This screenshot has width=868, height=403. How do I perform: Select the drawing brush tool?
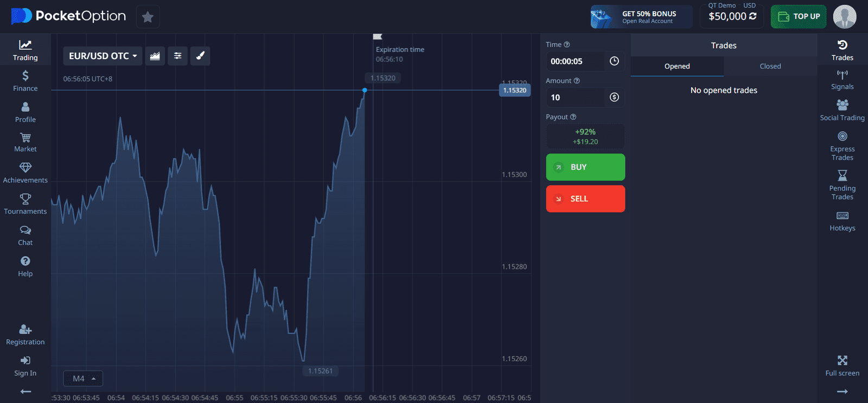[x=200, y=56]
